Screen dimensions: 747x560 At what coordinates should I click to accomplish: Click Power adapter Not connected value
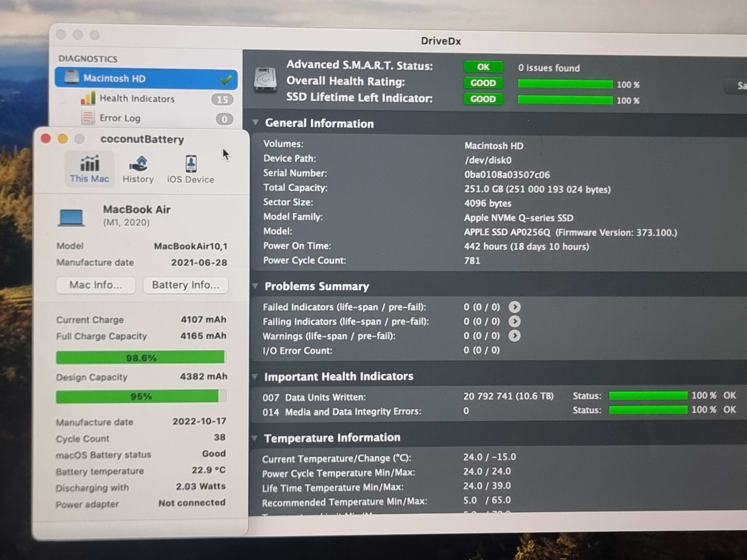[192, 503]
